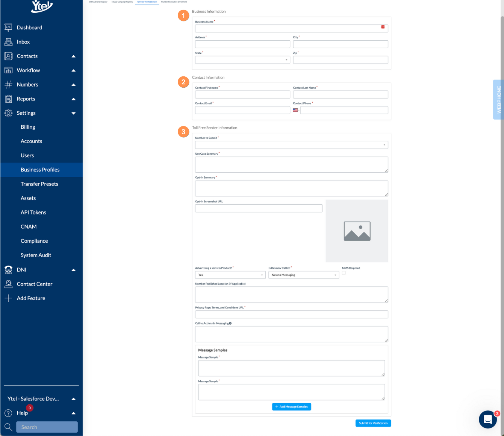Image resolution: width=504 pixels, height=436 pixels.
Task: Click the Help question mark icon
Action: click(x=8, y=413)
